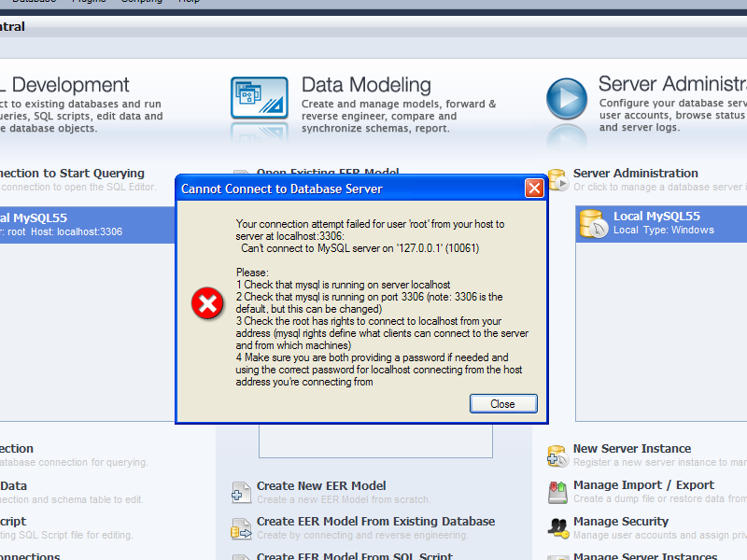Click the Development section heading

pyautogui.click(x=64, y=85)
